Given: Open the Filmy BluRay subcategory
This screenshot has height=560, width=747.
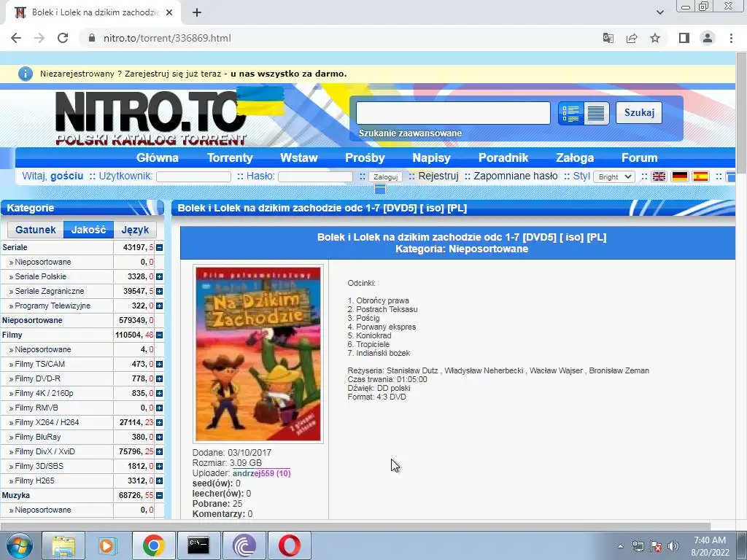Looking at the screenshot, I should (38, 437).
